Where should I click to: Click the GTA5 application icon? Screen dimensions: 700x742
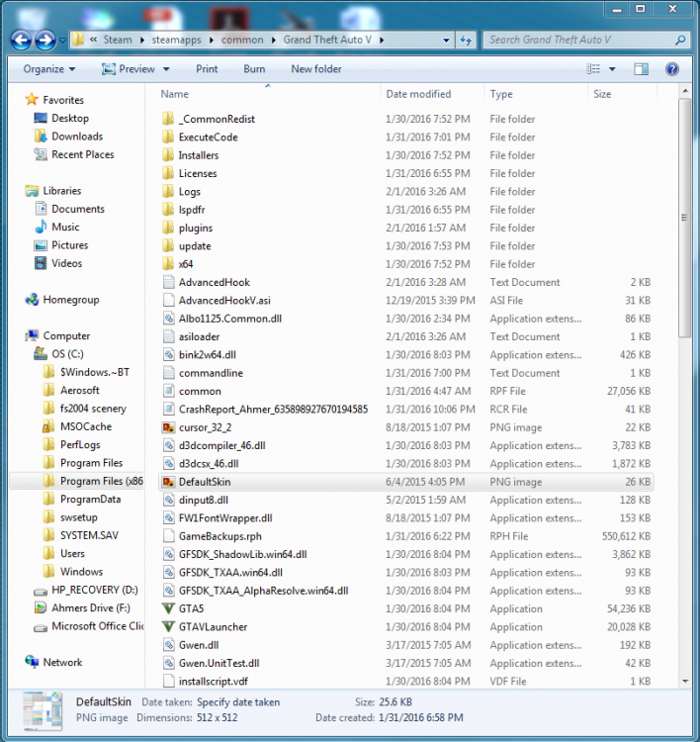[168, 608]
